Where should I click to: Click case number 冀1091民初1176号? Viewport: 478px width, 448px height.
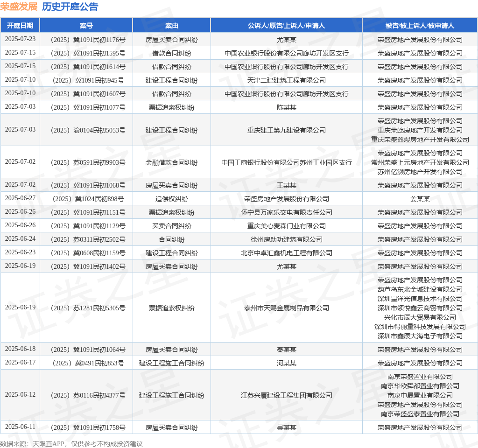click(x=99, y=40)
